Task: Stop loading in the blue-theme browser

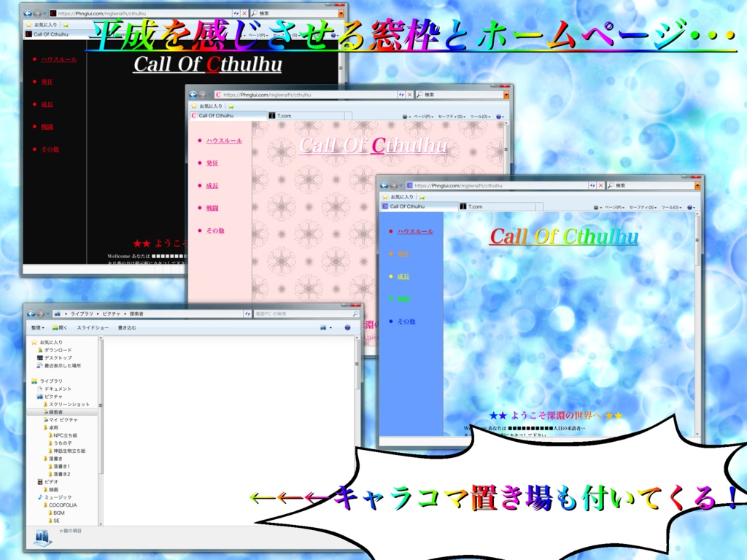Action: coord(601,185)
